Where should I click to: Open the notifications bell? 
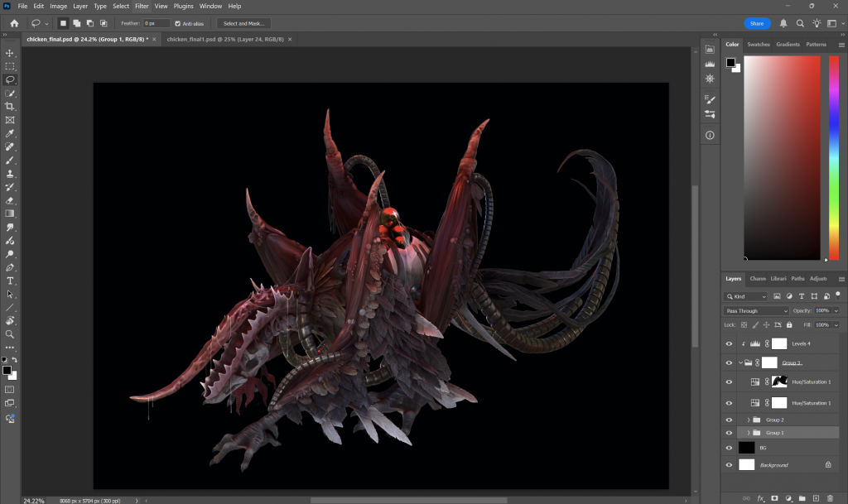tap(783, 23)
